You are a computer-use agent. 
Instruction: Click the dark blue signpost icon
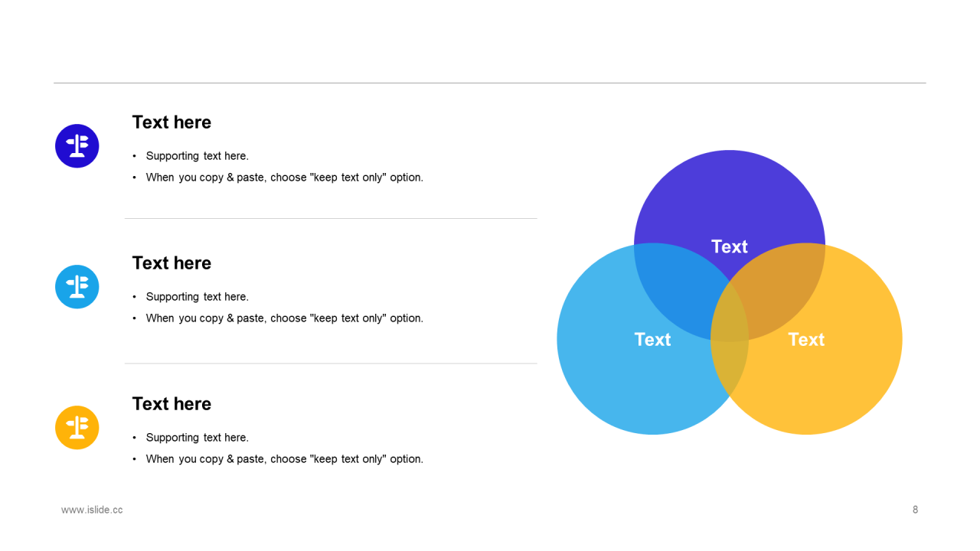(77, 145)
